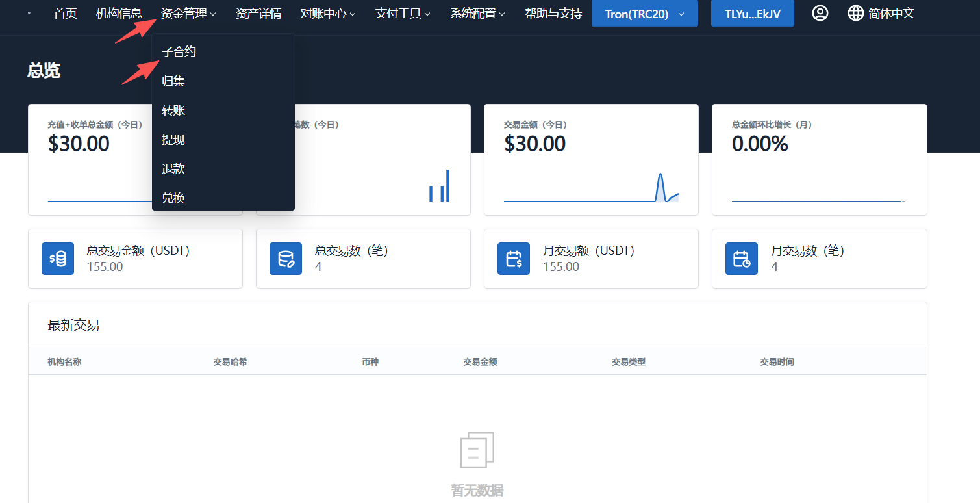Click the monthly transaction amount calendar icon
This screenshot has width=980, height=503.
[x=514, y=259]
